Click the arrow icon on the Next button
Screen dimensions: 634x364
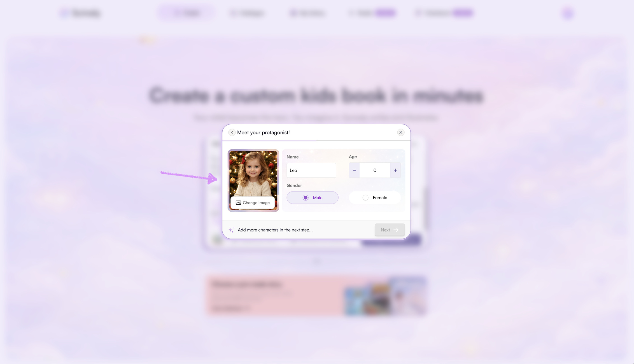(396, 230)
